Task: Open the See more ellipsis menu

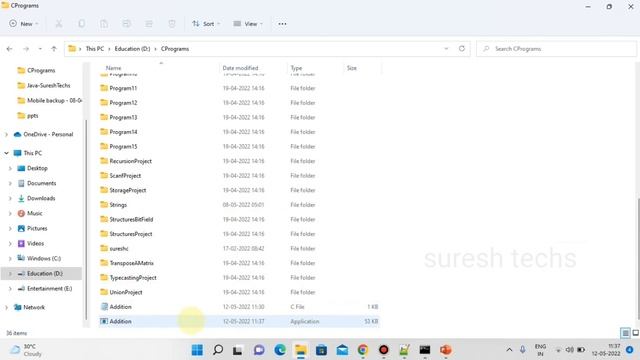Action: point(282,24)
